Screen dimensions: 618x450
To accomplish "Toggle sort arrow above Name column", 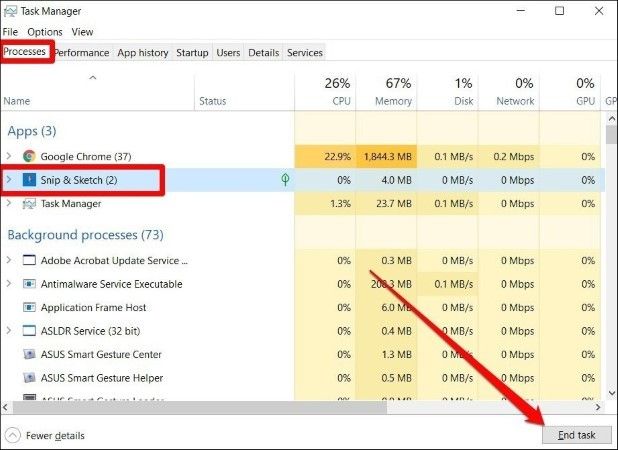I will click(93, 78).
